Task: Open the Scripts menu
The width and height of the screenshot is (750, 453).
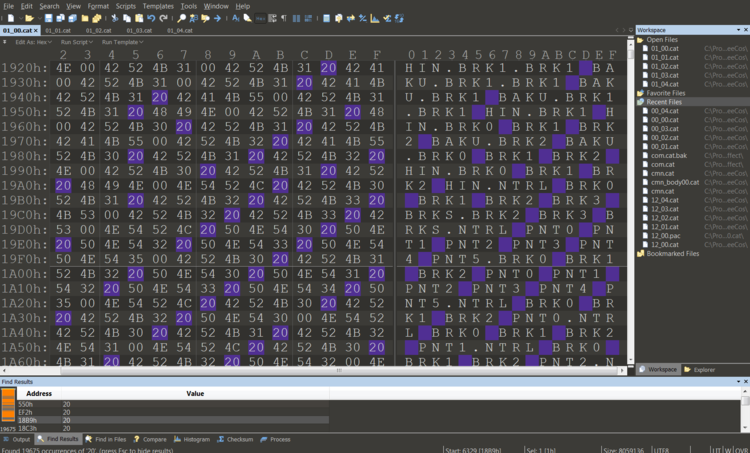Action: point(126,6)
